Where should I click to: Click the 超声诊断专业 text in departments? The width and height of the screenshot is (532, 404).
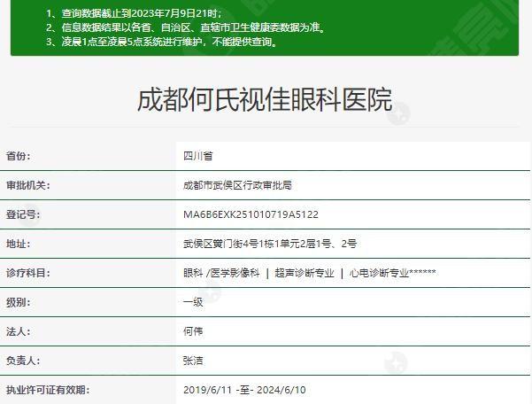(x=305, y=273)
